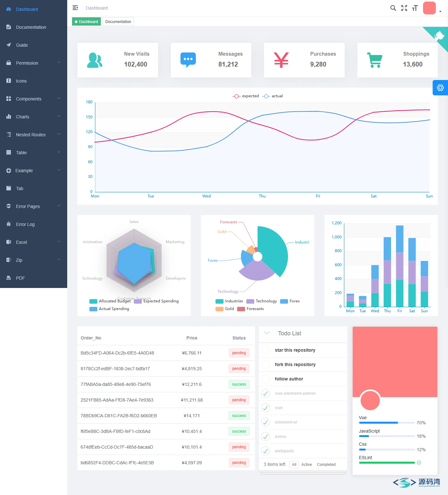This screenshot has width=448, height=495.
Task: Filter todos by Completed
Action: pos(326,465)
